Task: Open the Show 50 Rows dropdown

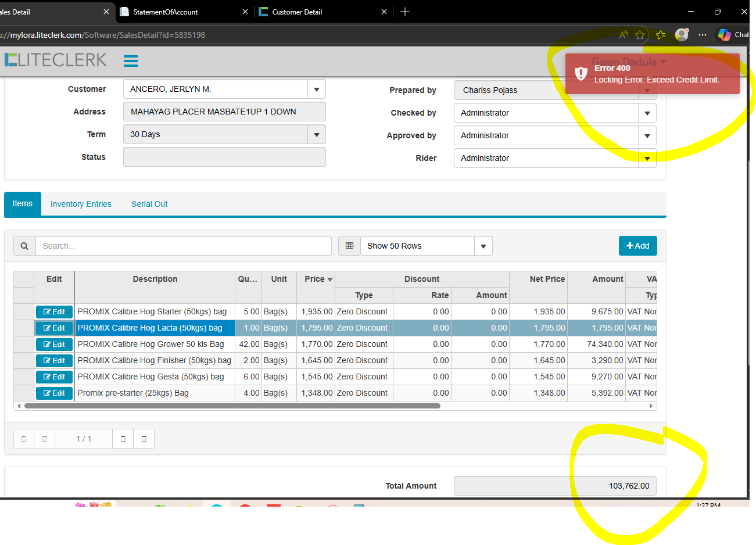Action: pos(483,246)
